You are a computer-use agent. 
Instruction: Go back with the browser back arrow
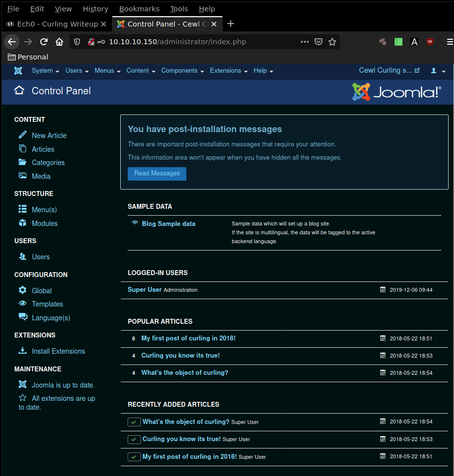tap(12, 42)
